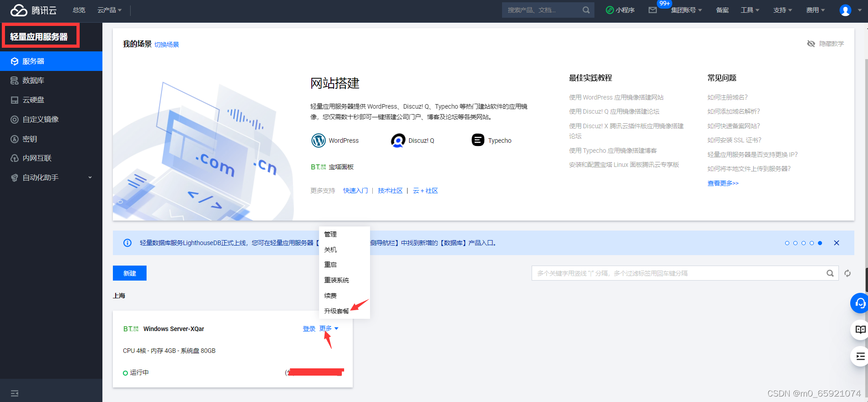Click the Windows Server-XQar server name
The width and height of the screenshot is (868, 402).
point(173,329)
